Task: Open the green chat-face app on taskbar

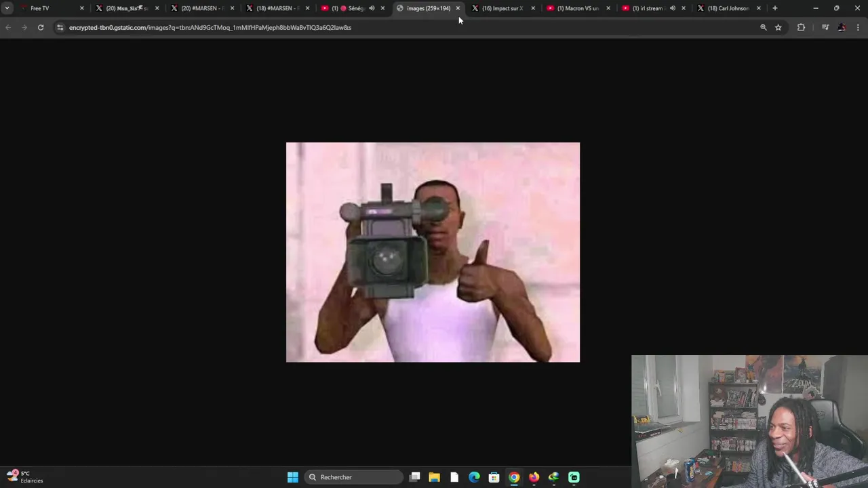Action: click(574, 477)
